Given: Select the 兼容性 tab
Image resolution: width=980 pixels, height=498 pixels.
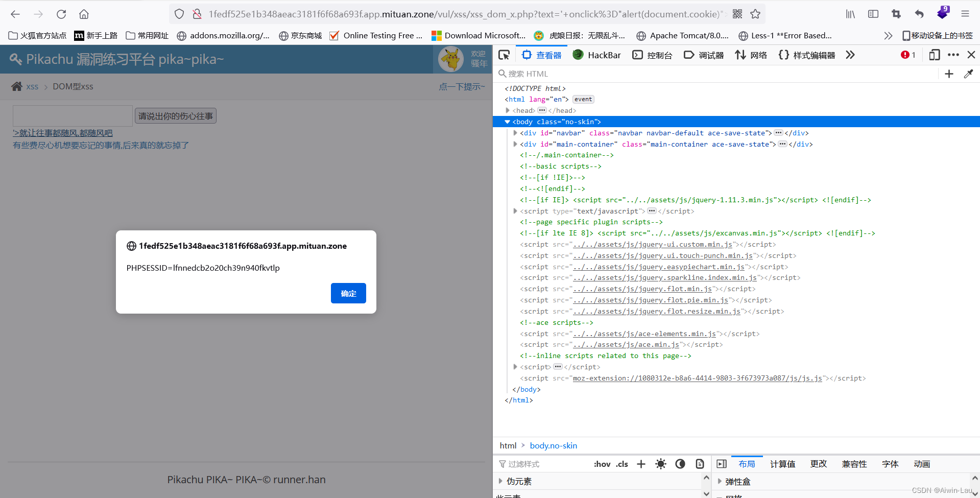Looking at the screenshot, I should tap(854, 464).
